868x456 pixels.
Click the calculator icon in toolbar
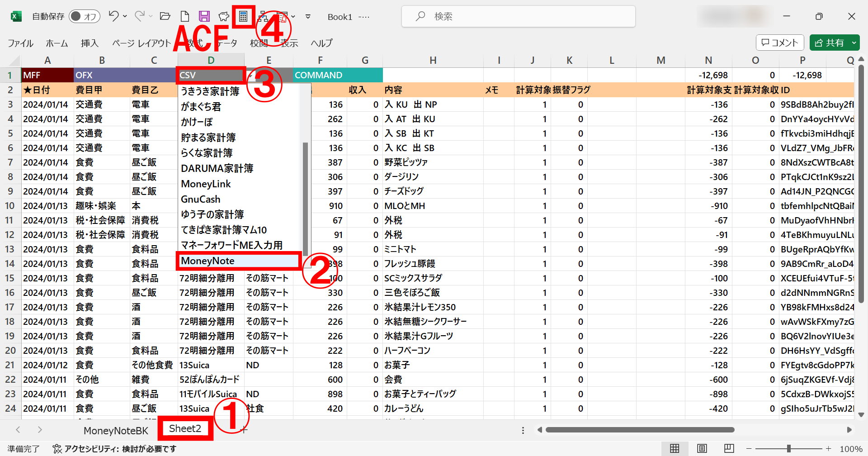[x=243, y=17]
